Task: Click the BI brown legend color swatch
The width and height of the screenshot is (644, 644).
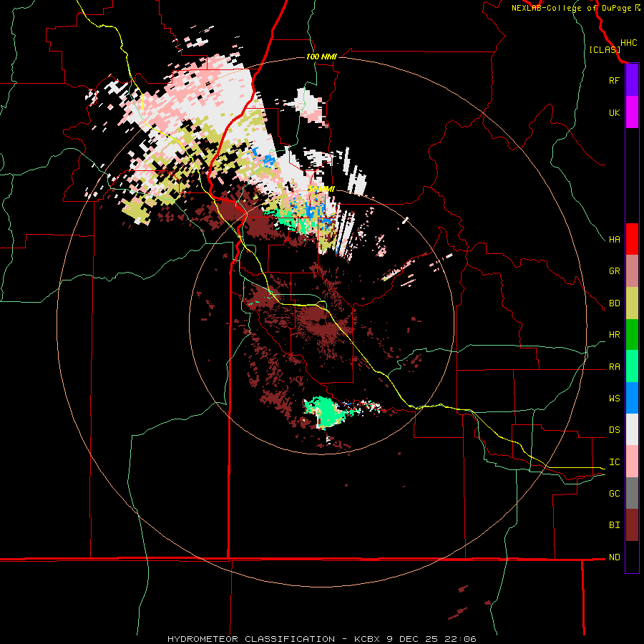Action: (x=632, y=525)
